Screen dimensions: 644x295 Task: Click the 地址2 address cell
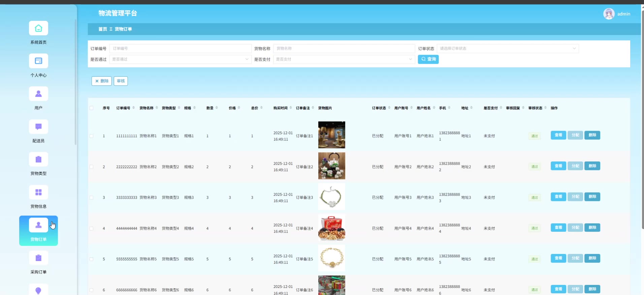coord(466,167)
